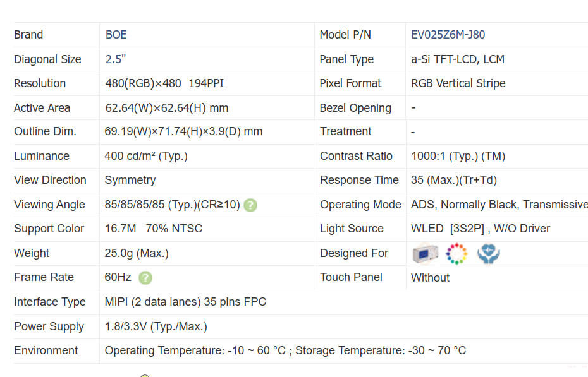588x377 pixels.
Task: Click the instrument device icon in Designed For
Action: (424, 253)
